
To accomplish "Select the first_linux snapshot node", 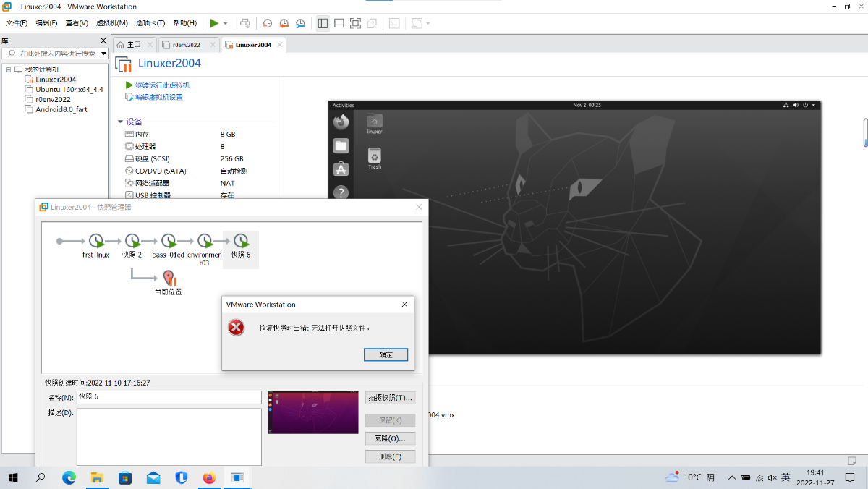I will (x=96, y=245).
